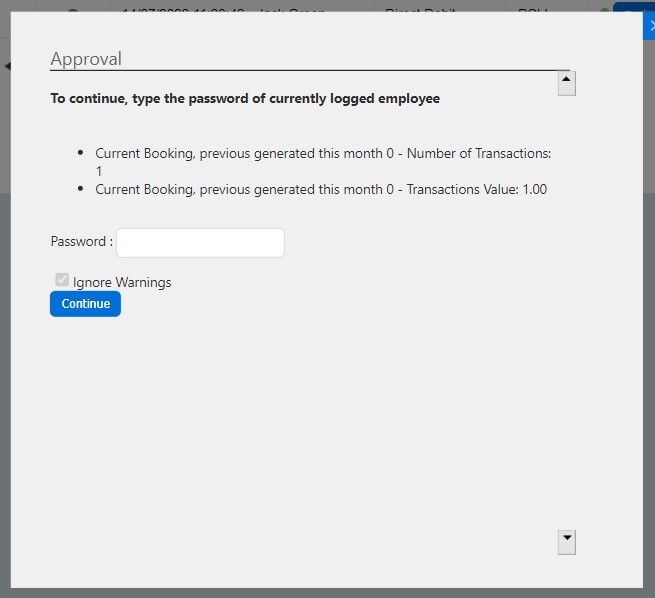This screenshot has height=598, width=655.
Task: Click the Ignore Warnings label text
Action: coord(122,283)
